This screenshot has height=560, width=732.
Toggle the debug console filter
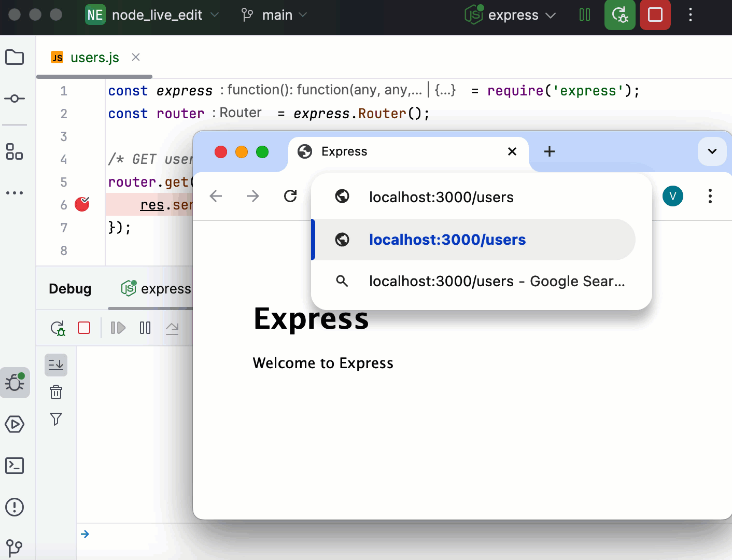(55, 419)
